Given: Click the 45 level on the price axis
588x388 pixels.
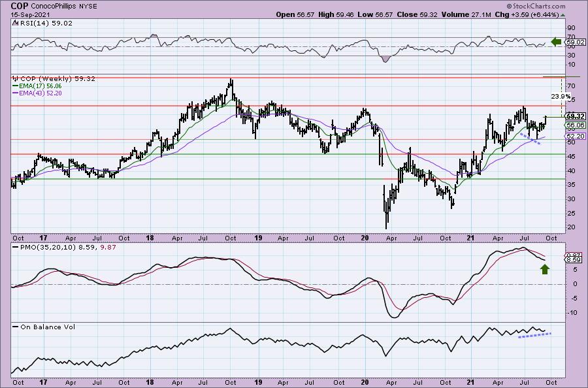Looking at the screenshot, I should [572, 156].
